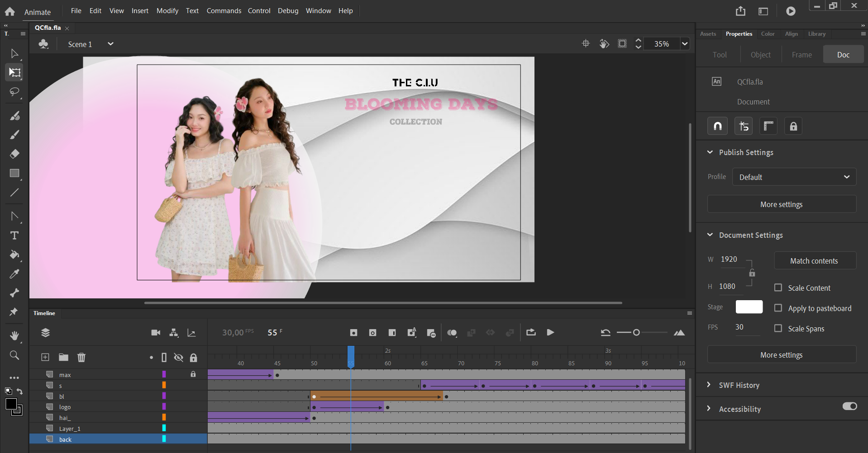Expand SWF History section
868x453 pixels.
tap(709, 385)
